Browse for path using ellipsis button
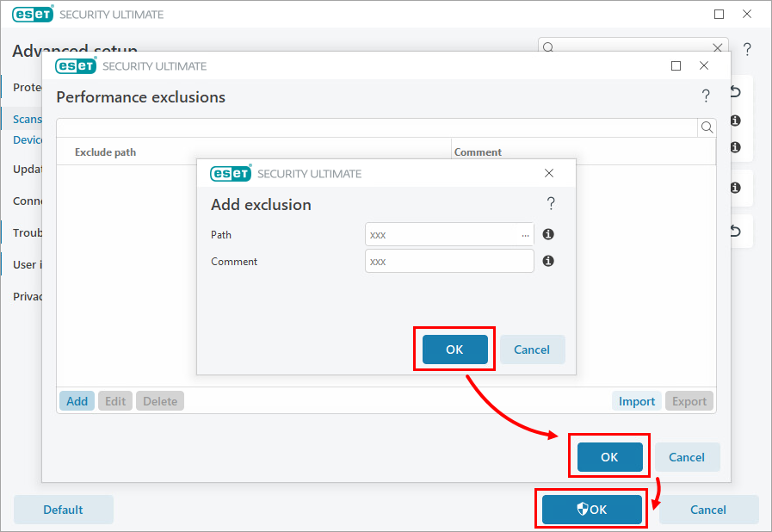This screenshot has width=772, height=532. tap(525, 234)
